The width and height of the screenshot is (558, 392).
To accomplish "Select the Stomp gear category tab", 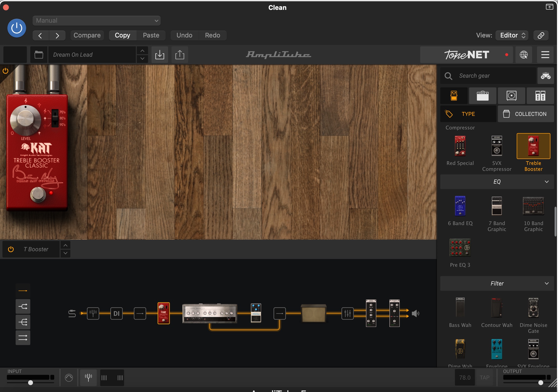I will [454, 96].
